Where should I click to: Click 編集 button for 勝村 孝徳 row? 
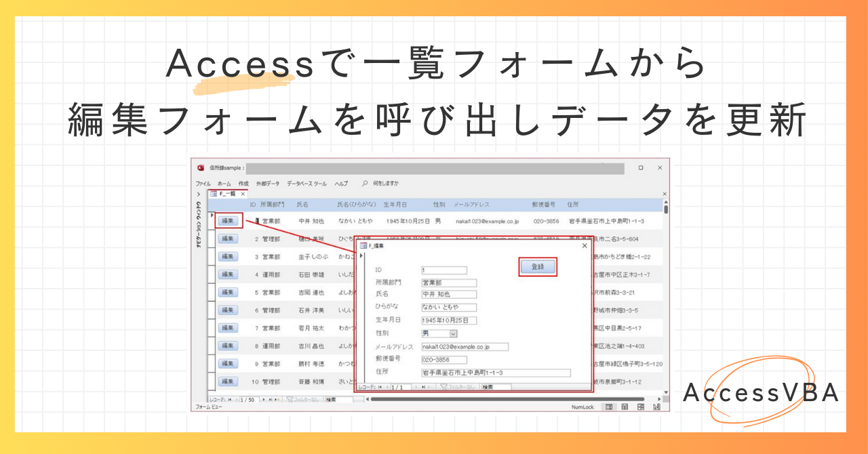pyautogui.click(x=228, y=363)
